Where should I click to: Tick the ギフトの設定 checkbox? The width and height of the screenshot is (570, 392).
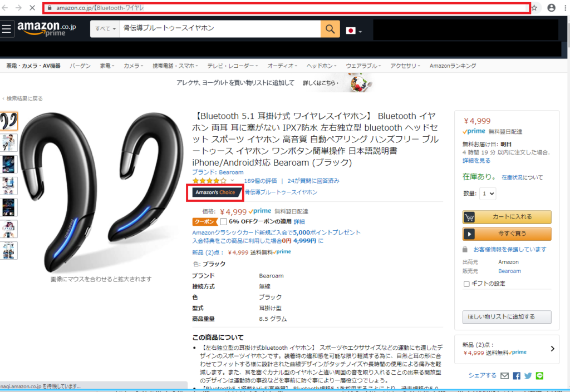click(x=466, y=284)
